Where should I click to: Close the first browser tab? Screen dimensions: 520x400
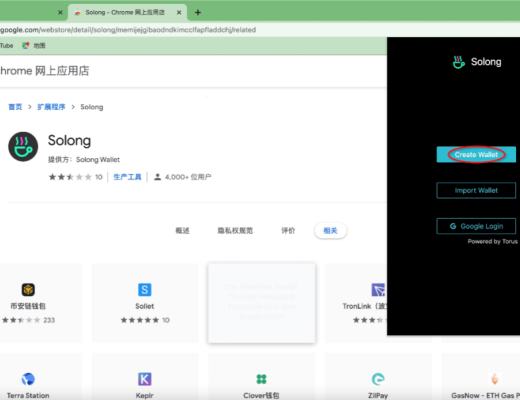click(x=60, y=12)
